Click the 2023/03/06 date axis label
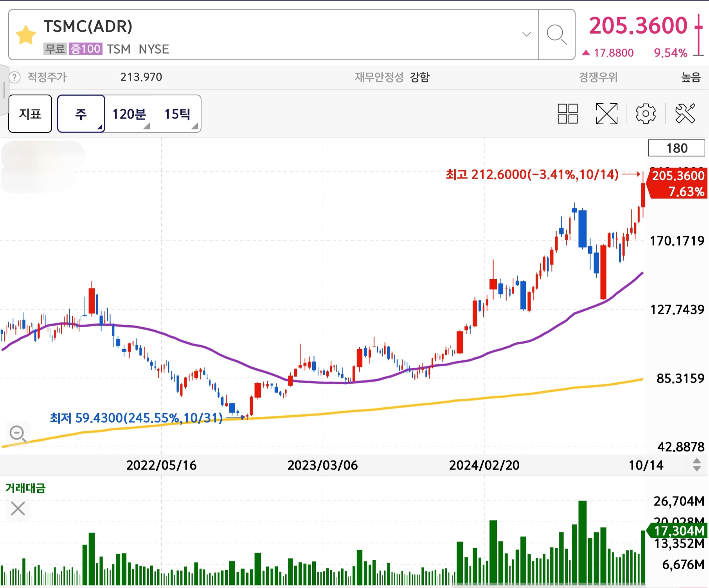The image size is (709, 588). [322, 465]
